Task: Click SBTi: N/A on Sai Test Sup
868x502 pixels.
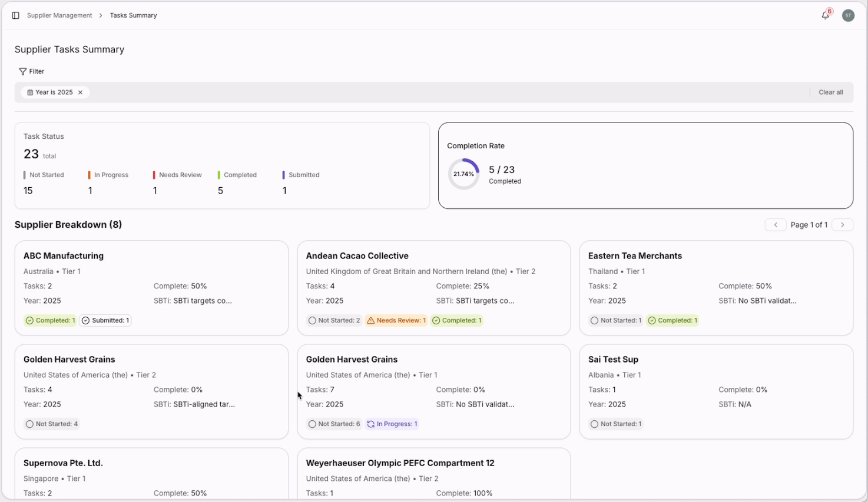Action: click(735, 404)
